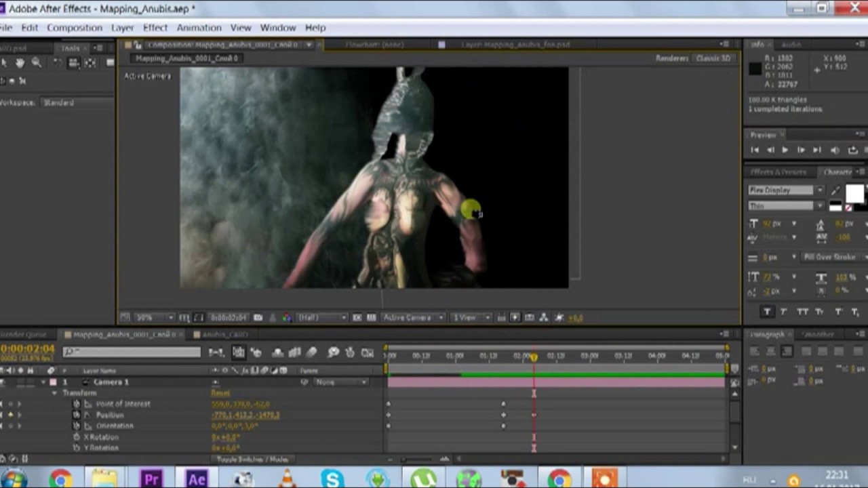
Task: Add Position keyframe at current time
Action: [10, 415]
